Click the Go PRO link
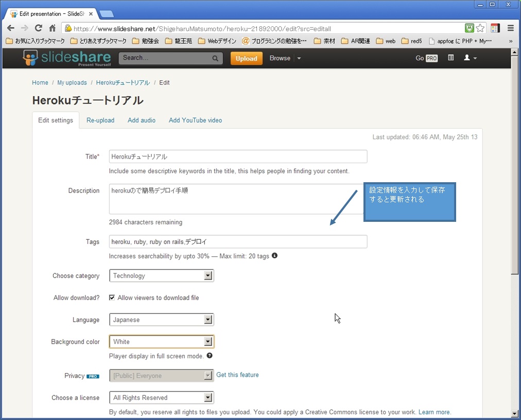The image size is (521, 420). click(x=426, y=58)
